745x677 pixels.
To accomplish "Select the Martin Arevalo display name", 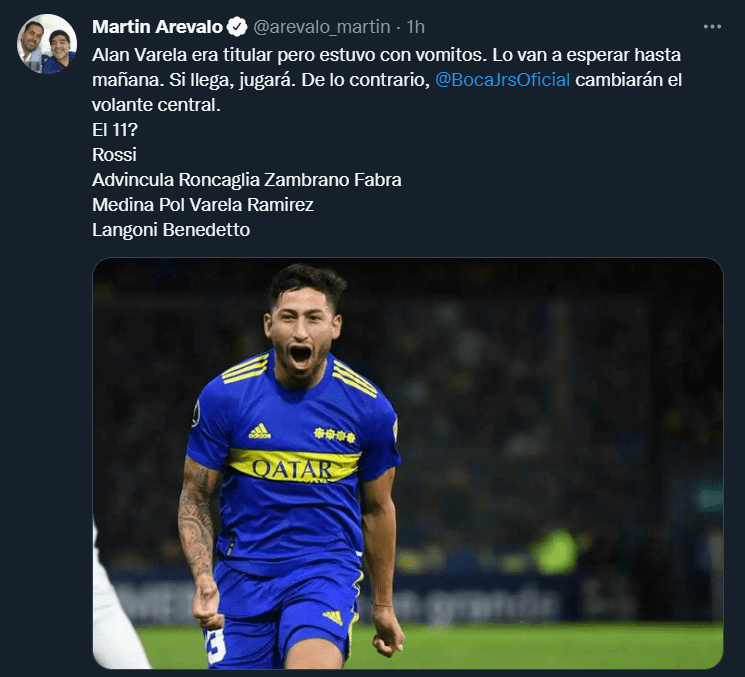I will pos(157,27).
